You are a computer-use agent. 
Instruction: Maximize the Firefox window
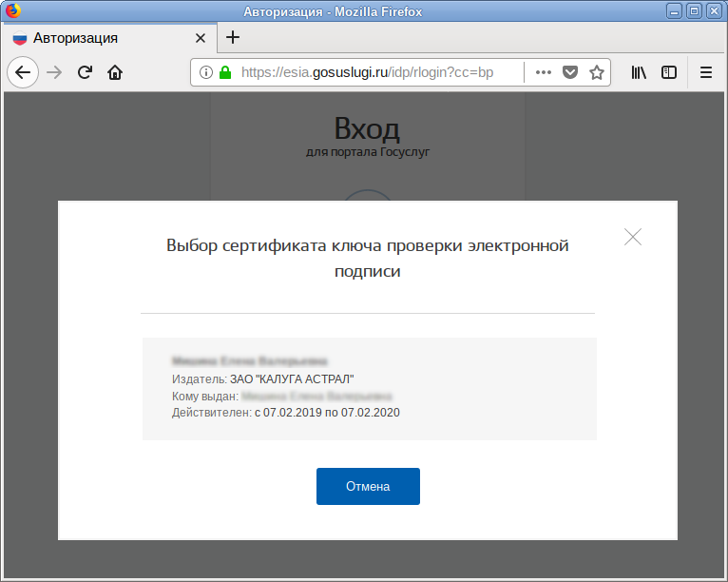pos(694,11)
